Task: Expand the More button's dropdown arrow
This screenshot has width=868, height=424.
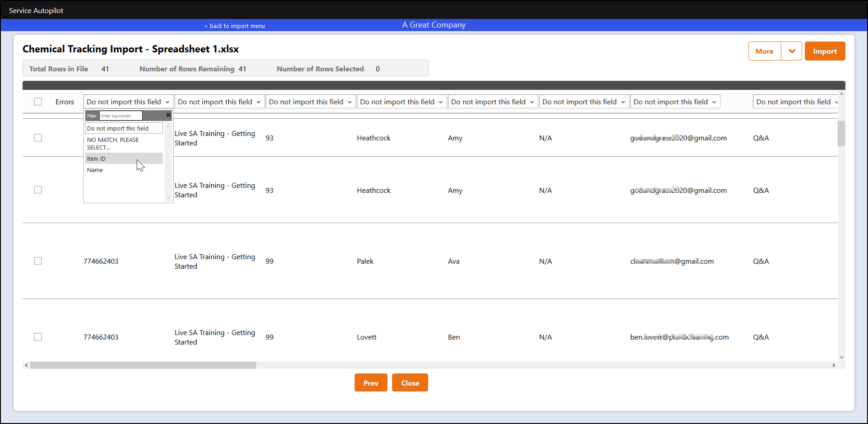Action: [792, 51]
